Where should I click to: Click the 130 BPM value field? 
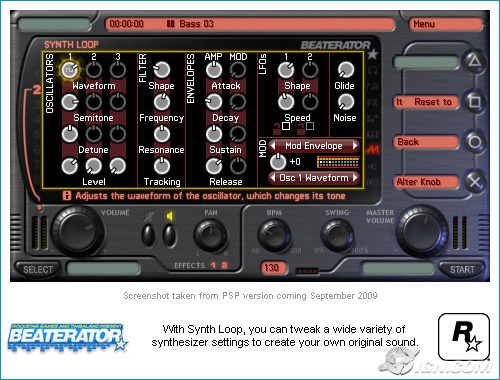point(272,268)
